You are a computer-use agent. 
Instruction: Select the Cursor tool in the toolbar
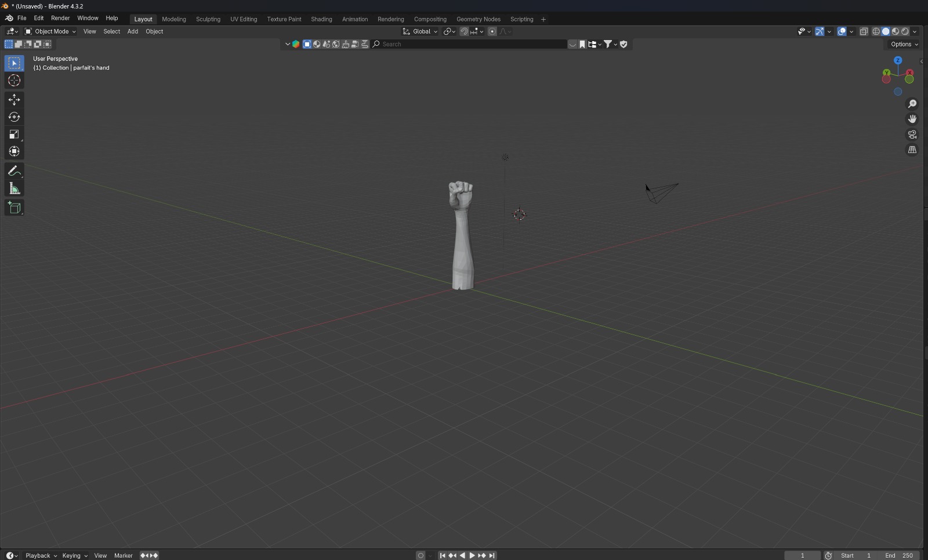pyautogui.click(x=14, y=81)
